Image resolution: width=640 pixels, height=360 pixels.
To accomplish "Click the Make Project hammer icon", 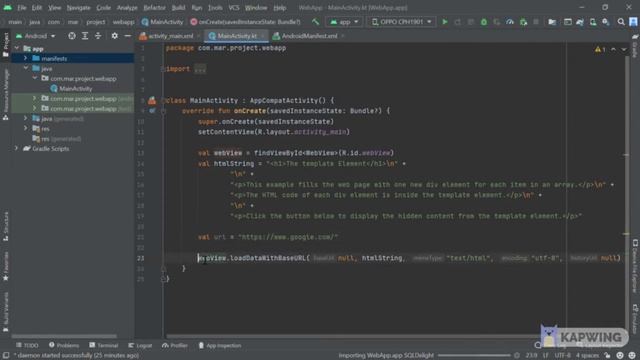I will [x=315, y=22].
